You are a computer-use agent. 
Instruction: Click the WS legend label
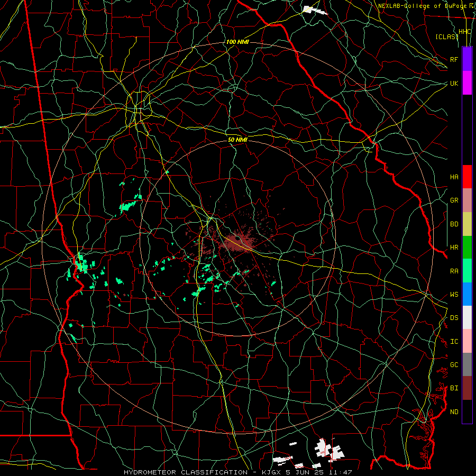454,295
